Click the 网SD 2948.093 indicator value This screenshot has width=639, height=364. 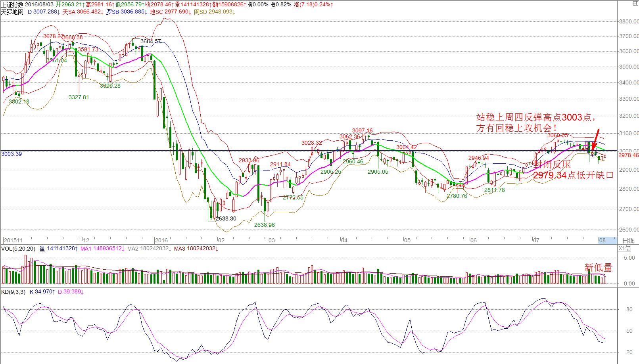click(x=215, y=12)
